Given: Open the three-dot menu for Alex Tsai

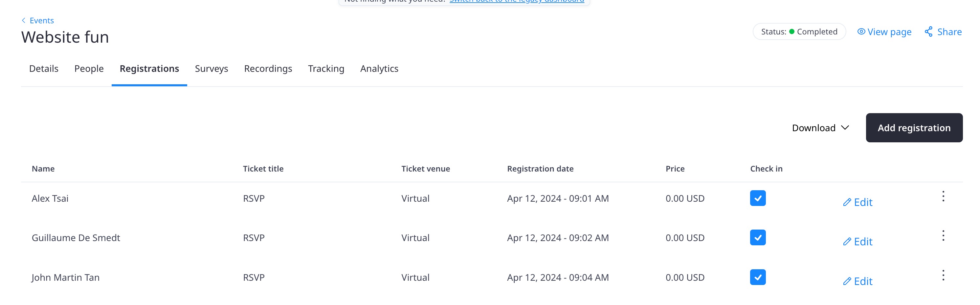Looking at the screenshot, I should click(x=943, y=196).
